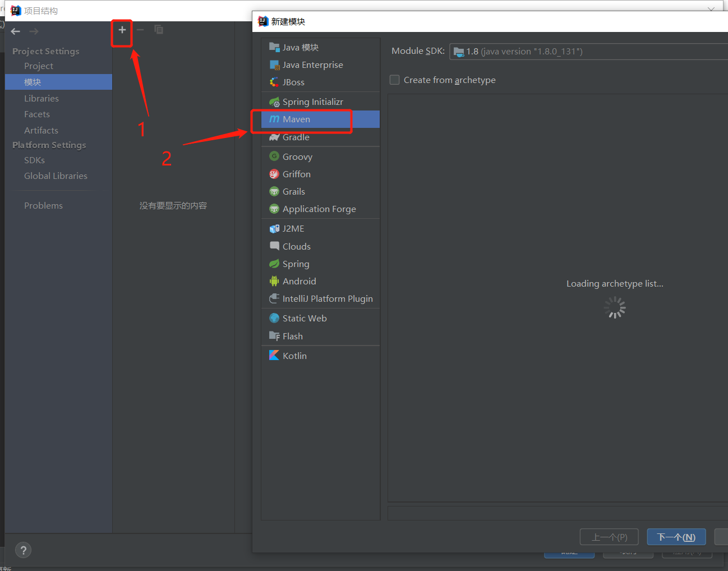Click the plus icon to add module

click(122, 30)
